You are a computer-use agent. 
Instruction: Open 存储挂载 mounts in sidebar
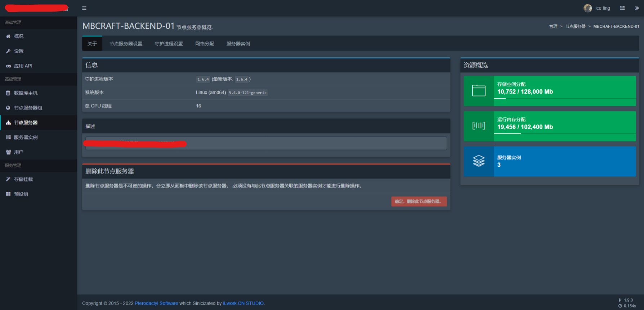click(23, 179)
